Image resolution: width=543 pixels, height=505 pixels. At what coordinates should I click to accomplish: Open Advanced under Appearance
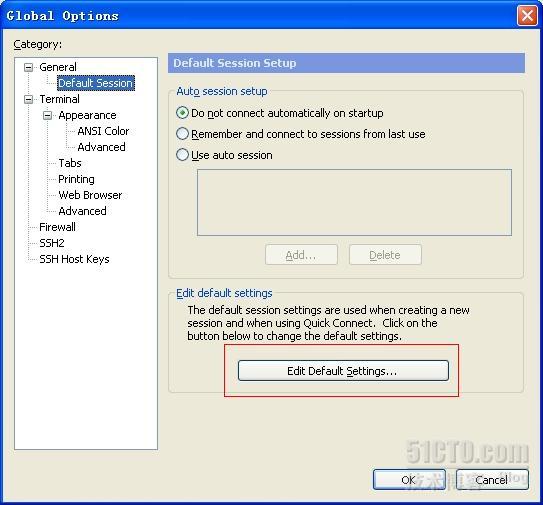click(101, 147)
